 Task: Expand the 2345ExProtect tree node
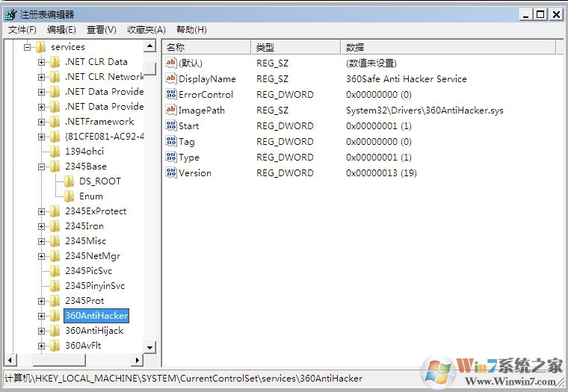point(42,211)
